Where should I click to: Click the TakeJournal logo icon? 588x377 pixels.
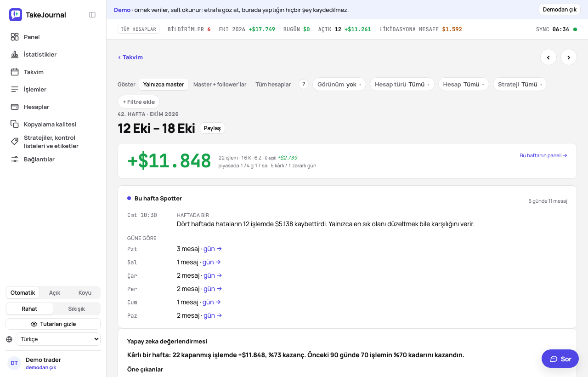(x=16, y=15)
